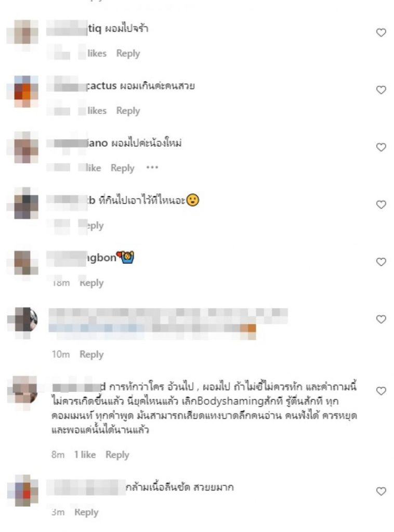Reply to the 'iano' comment
The image size is (394, 532).
(123, 168)
